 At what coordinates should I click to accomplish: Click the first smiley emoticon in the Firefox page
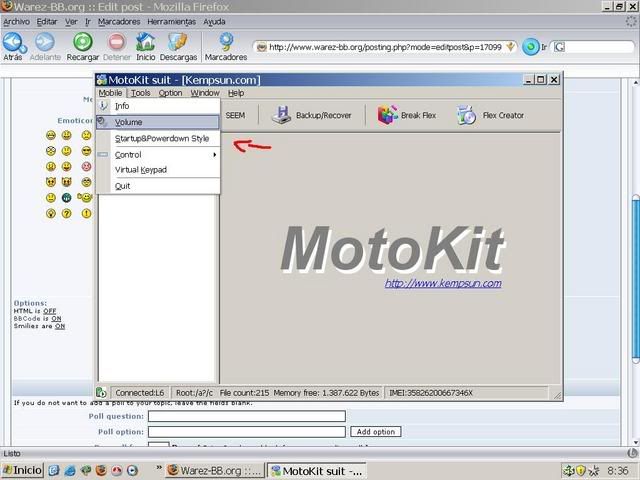coord(51,135)
